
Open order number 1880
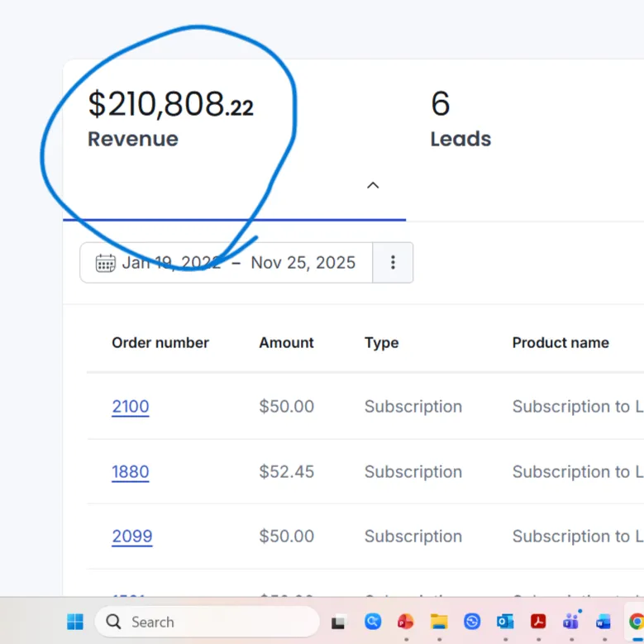[131, 472]
